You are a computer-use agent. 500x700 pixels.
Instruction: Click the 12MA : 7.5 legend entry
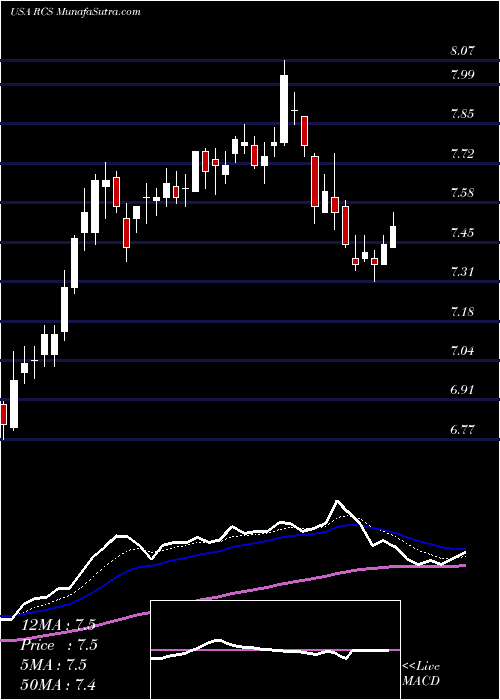[58, 625]
